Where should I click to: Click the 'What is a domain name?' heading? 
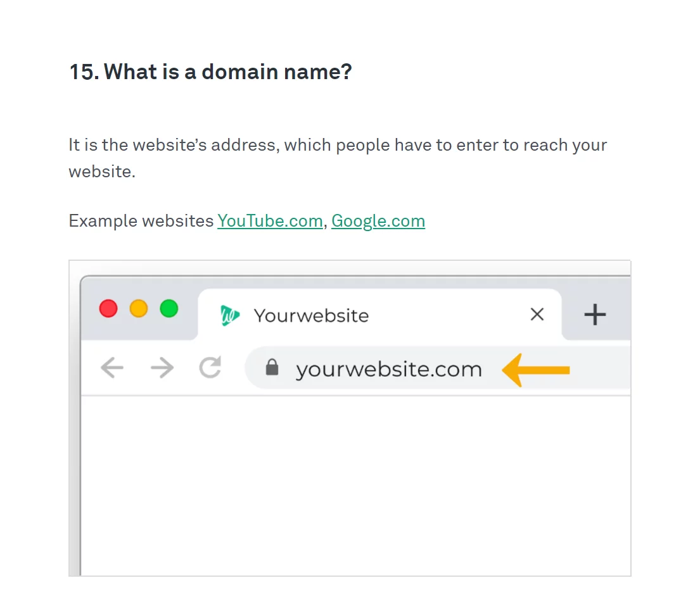[x=211, y=72]
